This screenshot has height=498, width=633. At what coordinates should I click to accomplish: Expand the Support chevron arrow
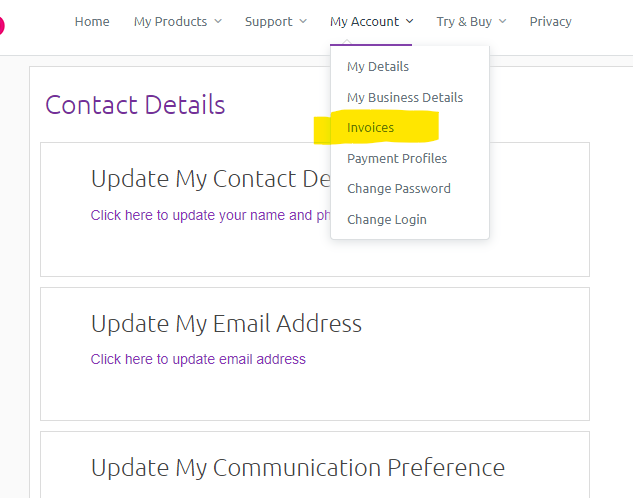click(303, 22)
